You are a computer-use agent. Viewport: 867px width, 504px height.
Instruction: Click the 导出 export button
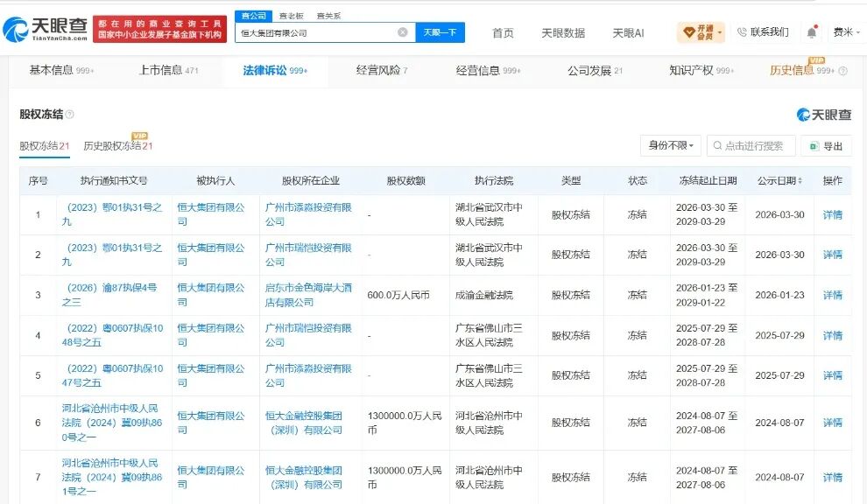[x=826, y=146]
